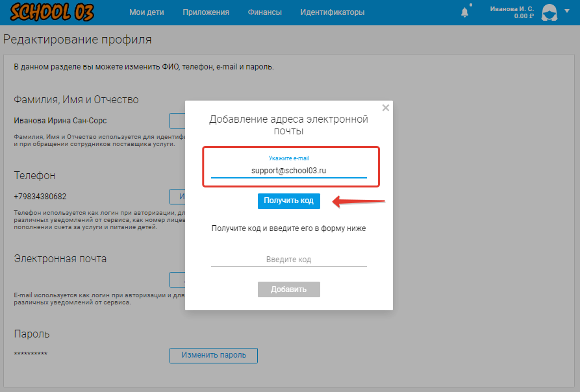The width and height of the screenshot is (580, 392).
Task: Close the email dialog with X
Action: pos(386,108)
